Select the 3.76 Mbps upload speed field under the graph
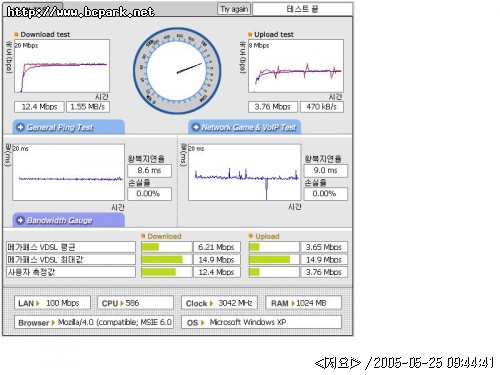The height and width of the screenshot is (375, 500). 273,107
